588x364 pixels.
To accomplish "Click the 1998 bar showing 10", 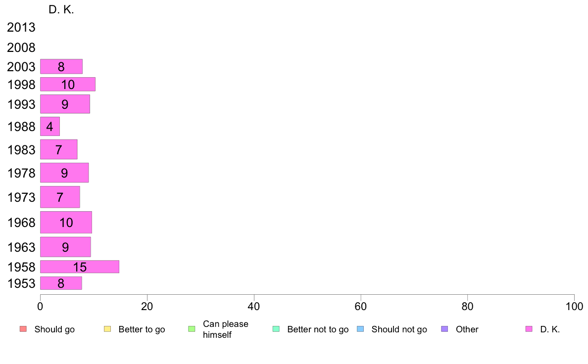I will pyautogui.click(x=67, y=84).
